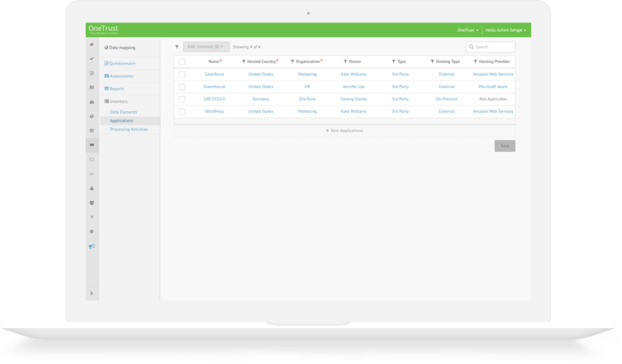
Task: Click the OneTrust logo in the header
Action: point(103,29)
